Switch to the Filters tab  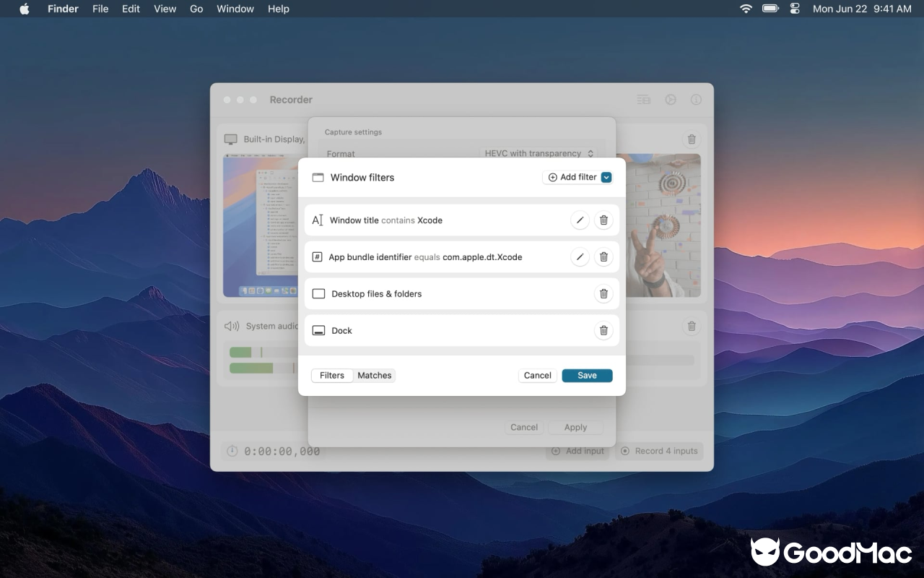tap(332, 376)
